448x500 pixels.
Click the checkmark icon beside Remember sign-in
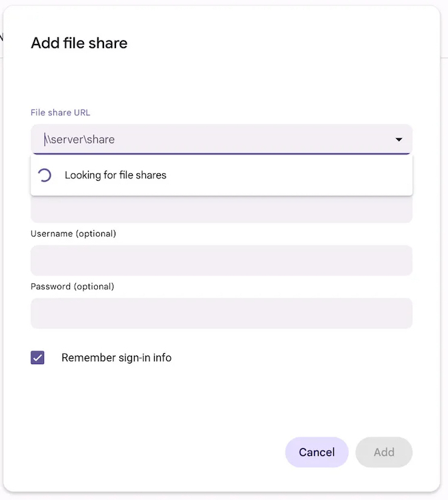38,358
